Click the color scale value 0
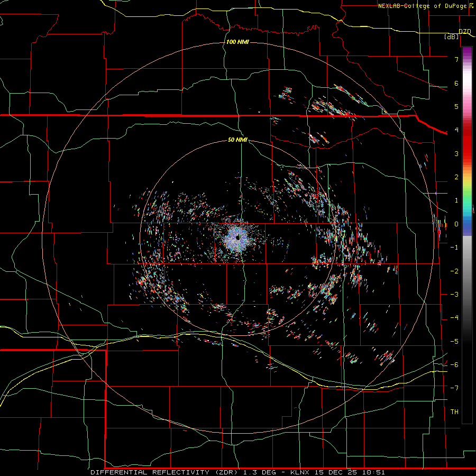The image size is (476, 476). click(x=456, y=224)
